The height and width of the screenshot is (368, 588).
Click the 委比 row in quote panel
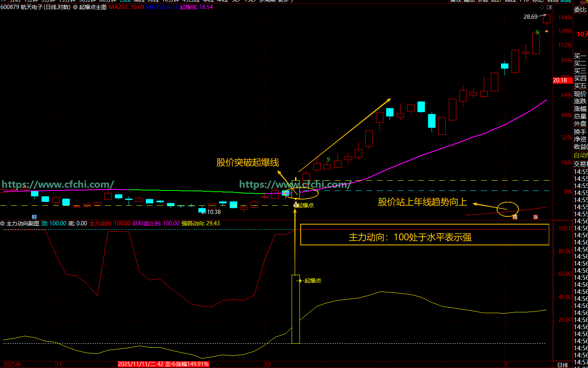click(x=581, y=10)
